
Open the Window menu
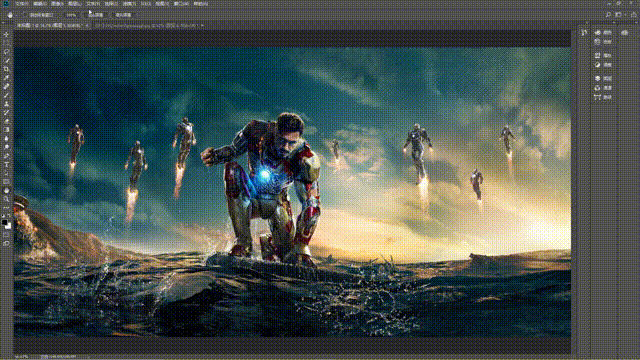pyautogui.click(x=181, y=4)
